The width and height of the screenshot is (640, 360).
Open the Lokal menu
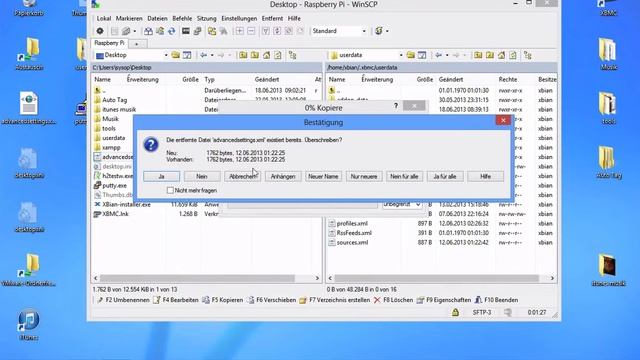(x=104, y=18)
